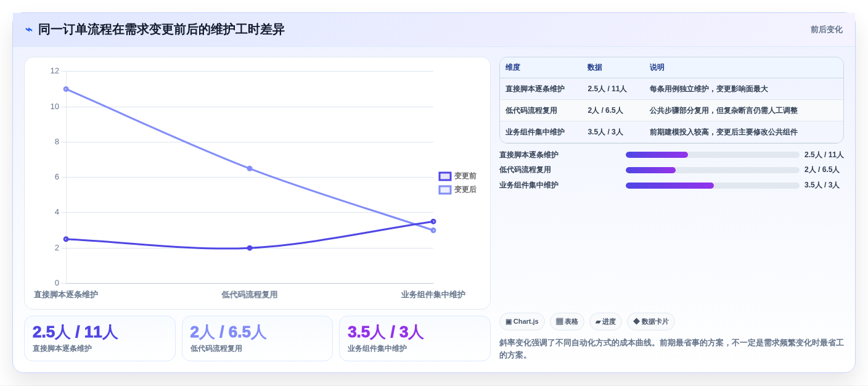The image size is (868, 386).
Task: Toggle the 变更后 legend entry
Action: 457,189
